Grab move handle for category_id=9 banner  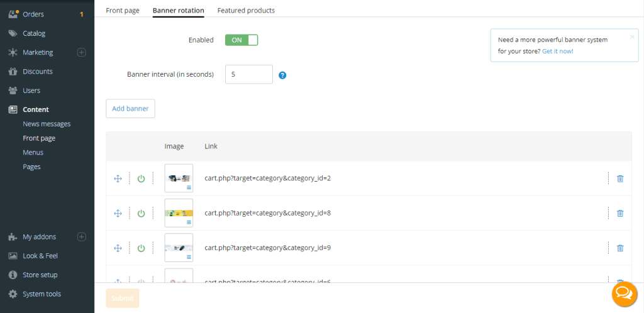[x=118, y=248]
